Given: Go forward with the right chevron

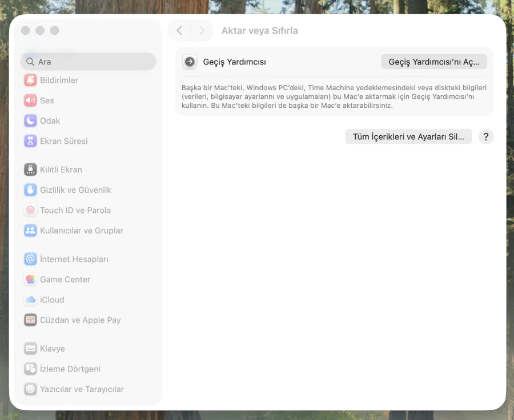Looking at the screenshot, I should (x=202, y=30).
